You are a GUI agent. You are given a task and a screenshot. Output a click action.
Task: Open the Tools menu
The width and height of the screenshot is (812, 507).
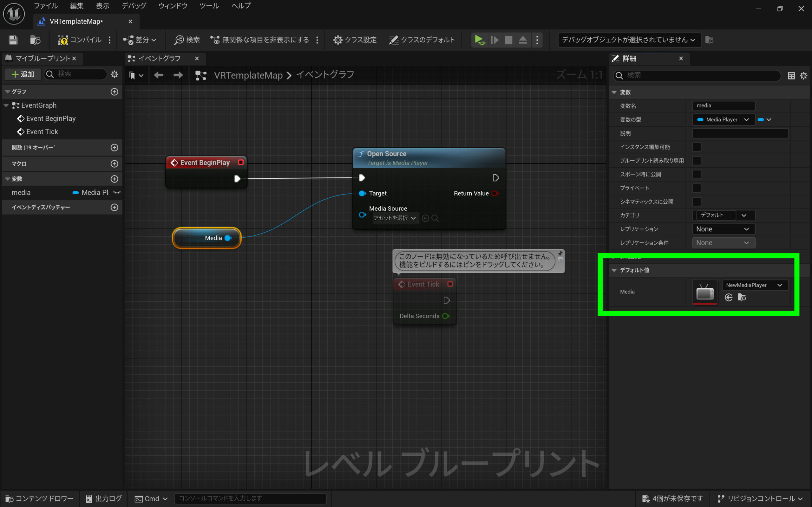(x=209, y=6)
